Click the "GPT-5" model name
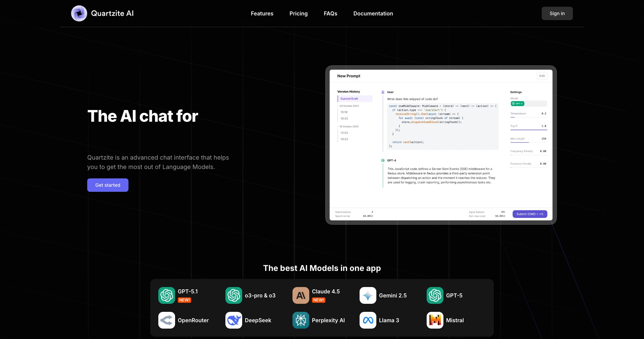This screenshot has width=644, height=339. coord(454,295)
